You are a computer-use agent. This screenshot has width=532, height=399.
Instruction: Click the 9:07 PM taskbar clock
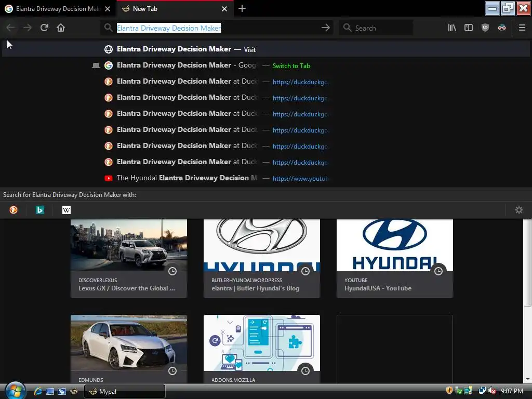512,391
